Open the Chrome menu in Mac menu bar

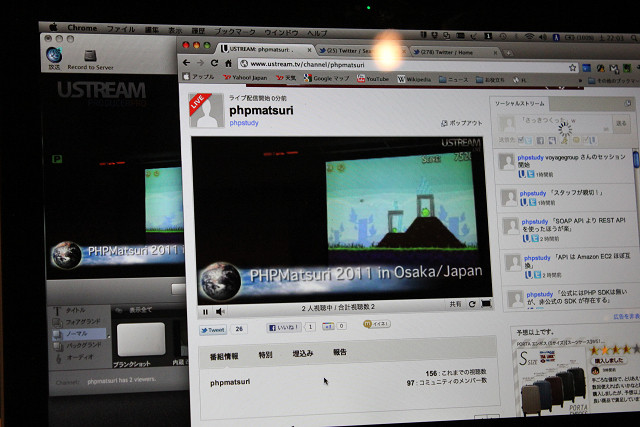82,28
